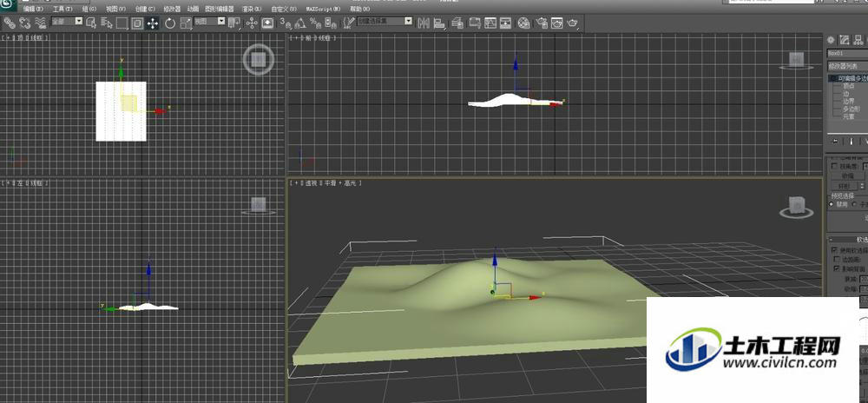This screenshot has height=403, width=868.
Task: Click the Render Production teapot icon
Action: click(x=572, y=23)
